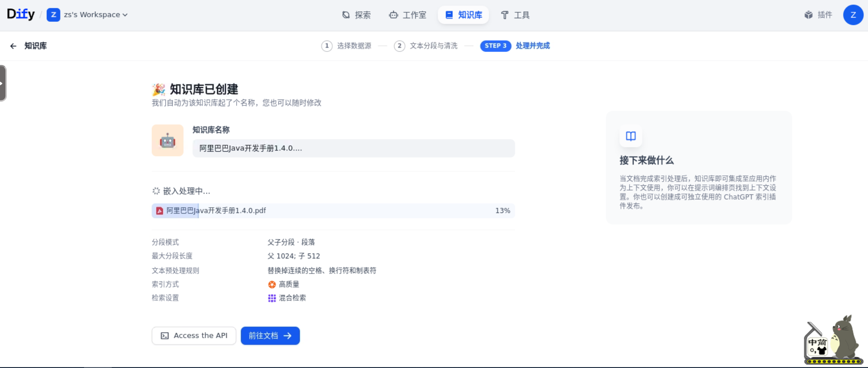The height and width of the screenshot is (368, 868).
Task: Click the 阿里巴巴Java开发手册1.4.0.pdf progress bar
Action: pyautogui.click(x=333, y=211)
